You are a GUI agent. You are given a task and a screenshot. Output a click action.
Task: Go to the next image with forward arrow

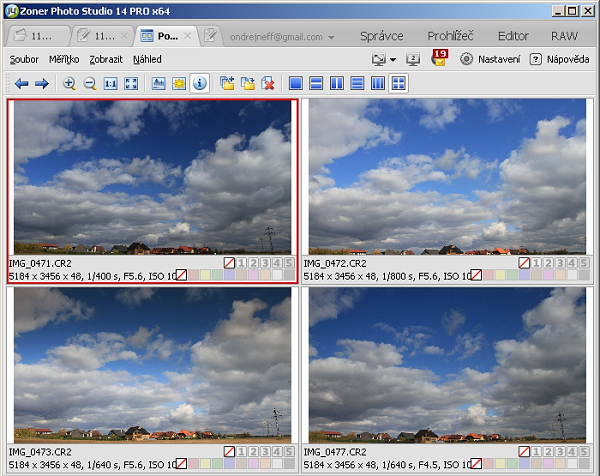(x=41, y=84)
